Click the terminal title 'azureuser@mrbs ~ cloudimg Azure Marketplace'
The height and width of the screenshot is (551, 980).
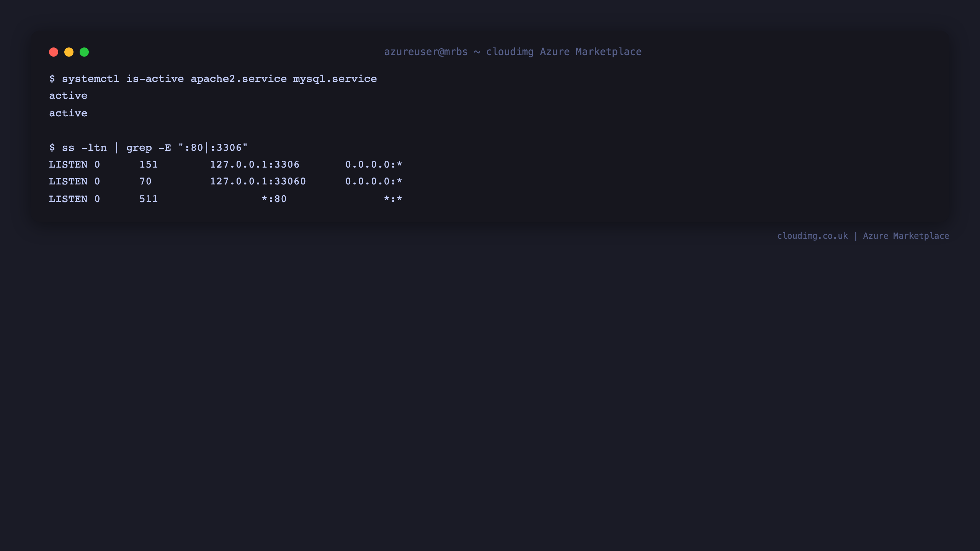(513, 52)
